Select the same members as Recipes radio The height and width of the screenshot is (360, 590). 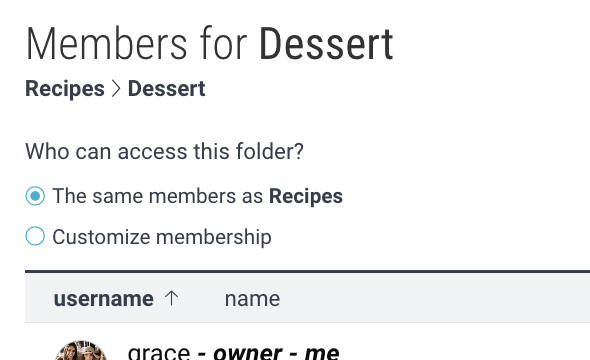pos(35,196)
